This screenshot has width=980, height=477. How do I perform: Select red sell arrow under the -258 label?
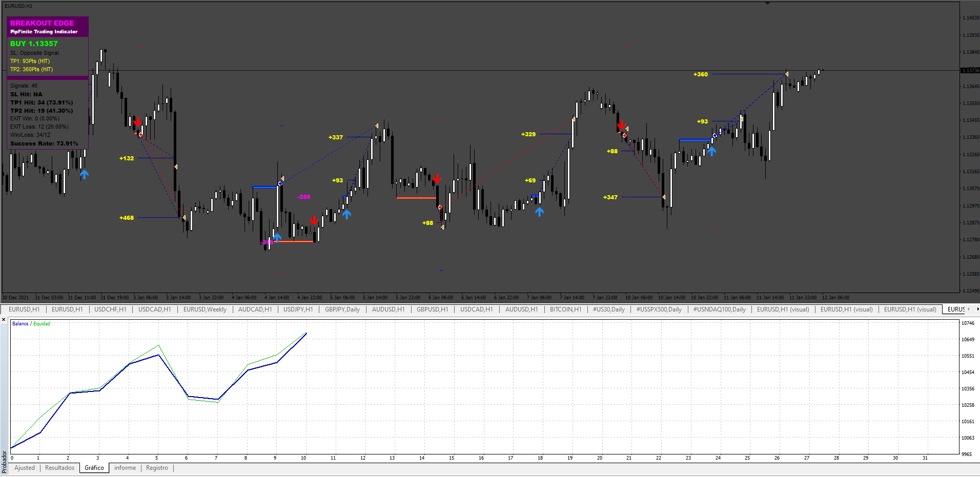pyautogui.click(x=314, y=220)
